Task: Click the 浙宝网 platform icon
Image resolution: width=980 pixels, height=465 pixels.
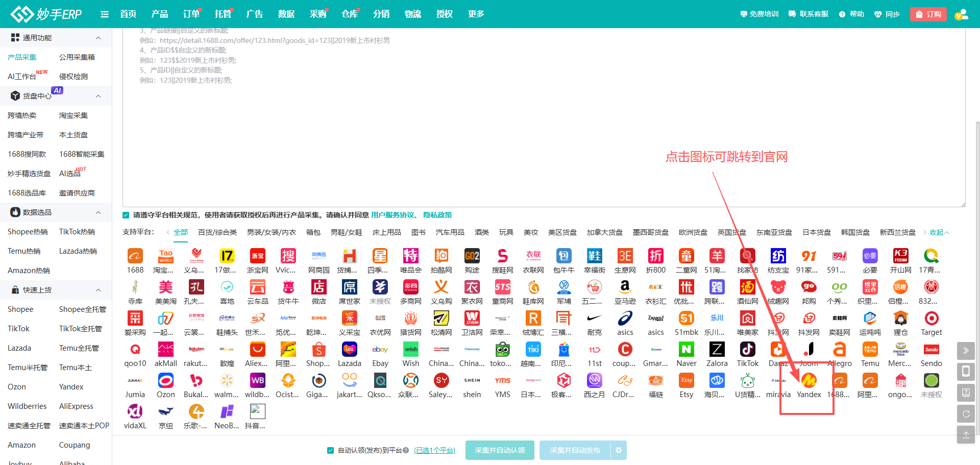Action: click(x=258, y=256)
